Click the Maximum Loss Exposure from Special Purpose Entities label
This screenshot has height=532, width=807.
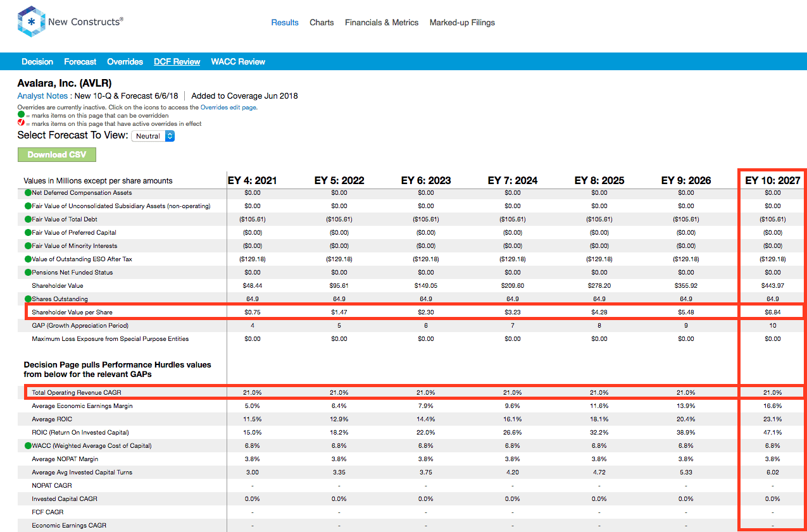110,338
